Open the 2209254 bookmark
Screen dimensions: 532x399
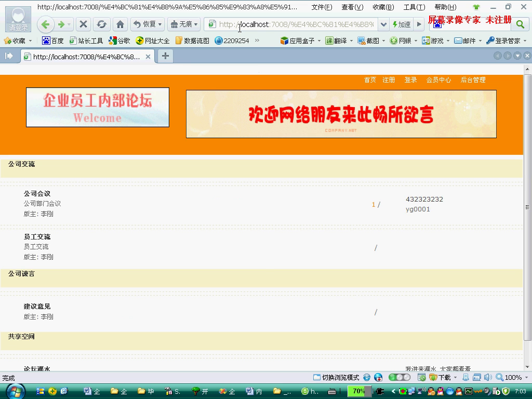pos(232,41)
